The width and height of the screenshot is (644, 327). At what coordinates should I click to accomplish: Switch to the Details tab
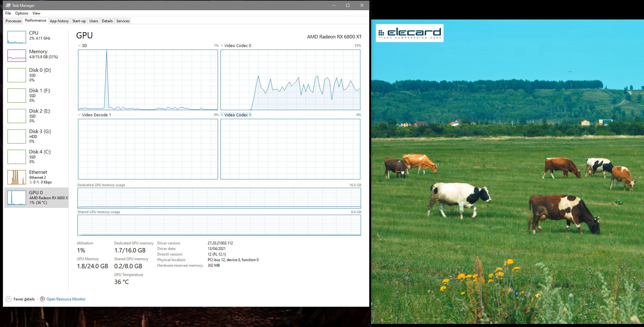tap(107, 21)
